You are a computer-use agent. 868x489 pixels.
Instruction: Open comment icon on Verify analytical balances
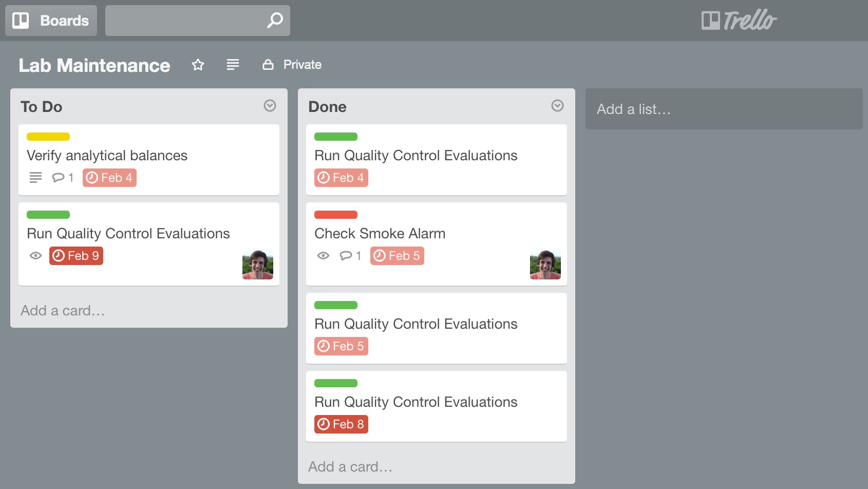(x=59, y=178)
